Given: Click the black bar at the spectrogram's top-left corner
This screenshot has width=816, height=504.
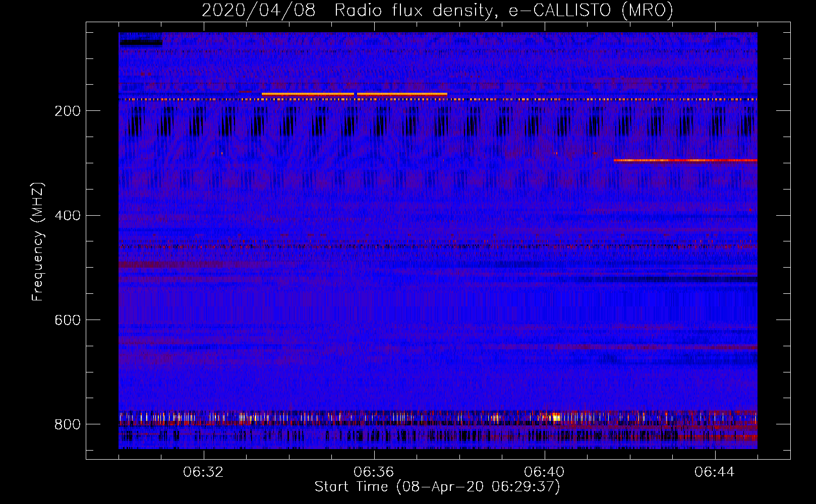Looking at the screenshot, I should [141, 43].
